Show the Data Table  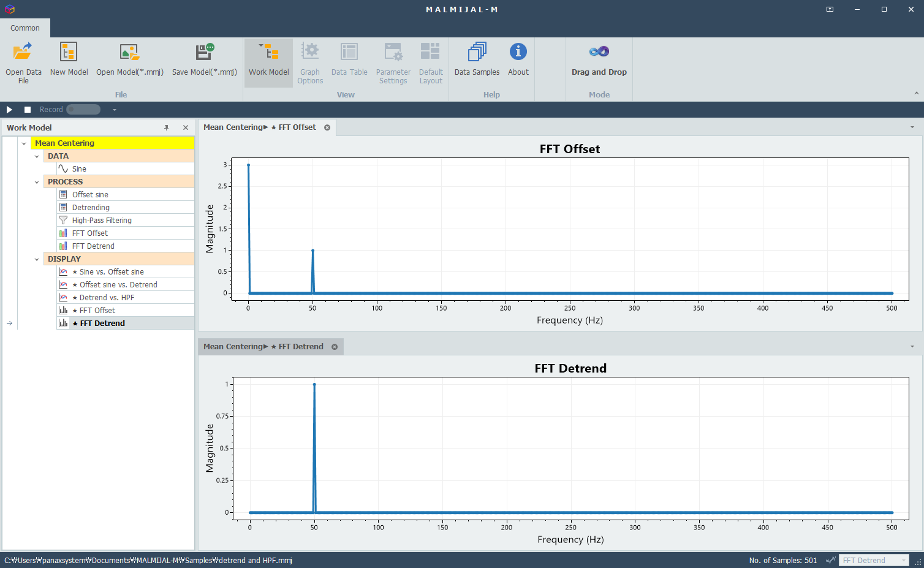coord(349,60)
